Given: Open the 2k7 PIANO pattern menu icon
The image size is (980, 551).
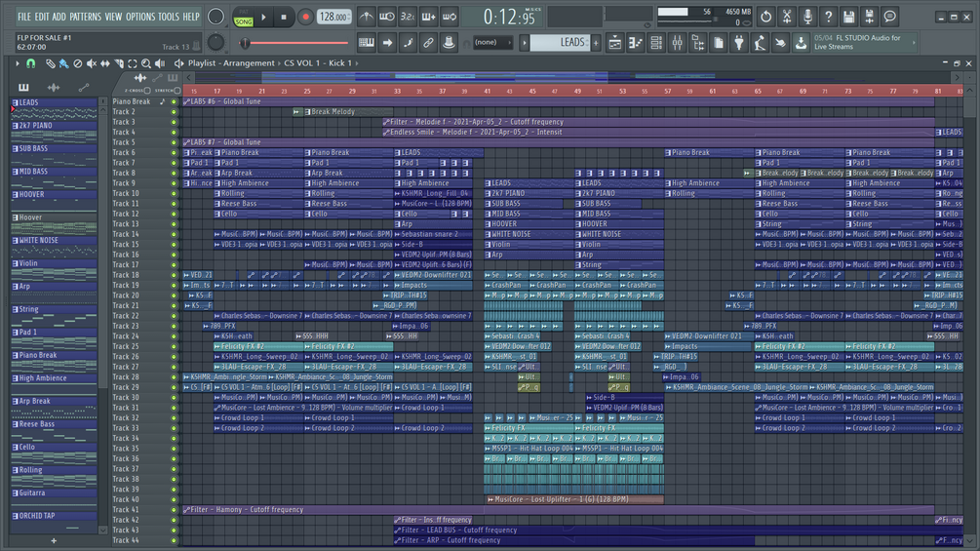Looking at the screenshot, I should 15,126.
